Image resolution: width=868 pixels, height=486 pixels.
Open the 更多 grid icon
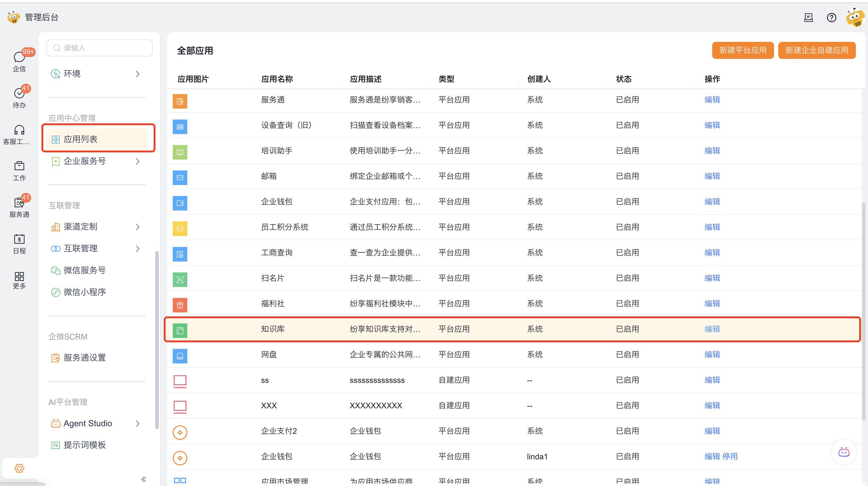(x=19, y=280)
